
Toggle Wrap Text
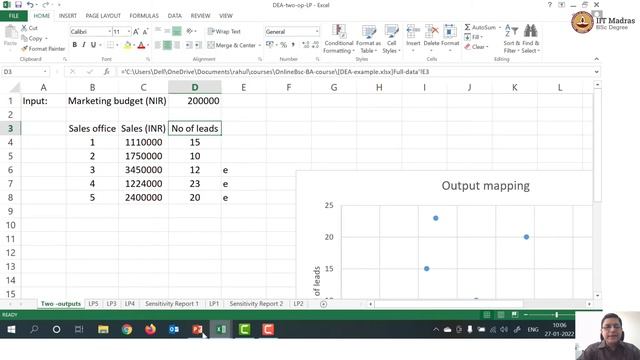[x=224, y=31]
